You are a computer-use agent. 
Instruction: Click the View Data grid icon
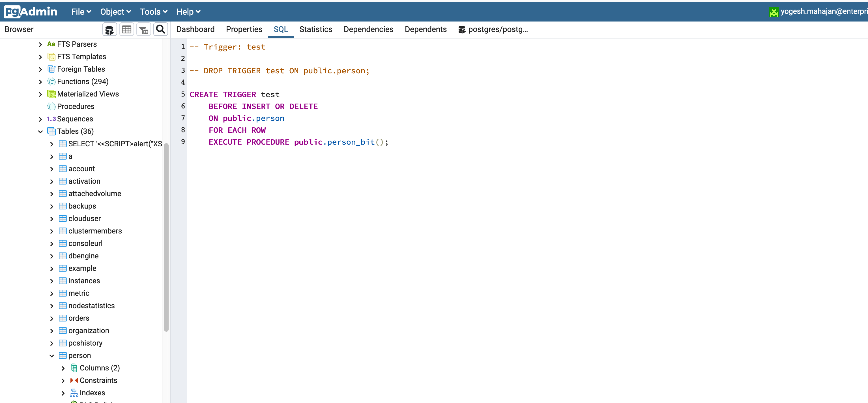pyautogui.click(x=127, y=29)
